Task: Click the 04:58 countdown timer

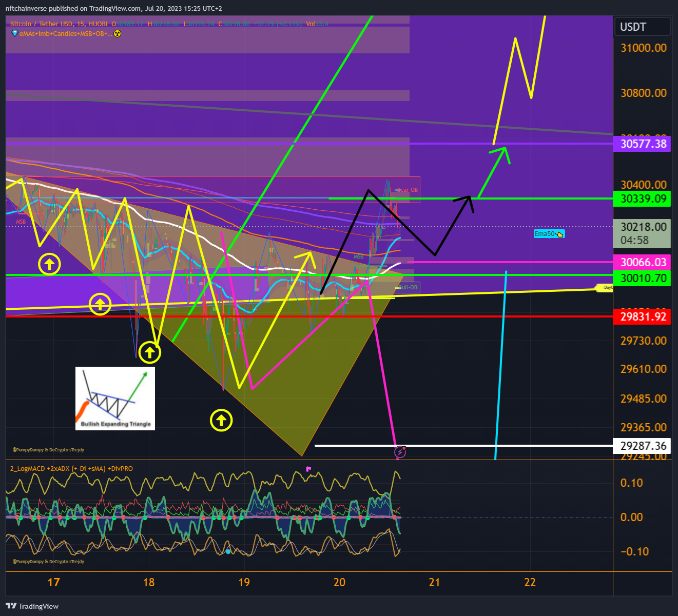Action: [x=634, y=240]
